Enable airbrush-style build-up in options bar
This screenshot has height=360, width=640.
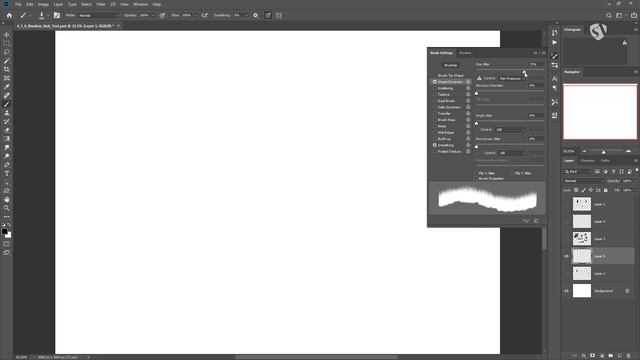coord(204,16)
